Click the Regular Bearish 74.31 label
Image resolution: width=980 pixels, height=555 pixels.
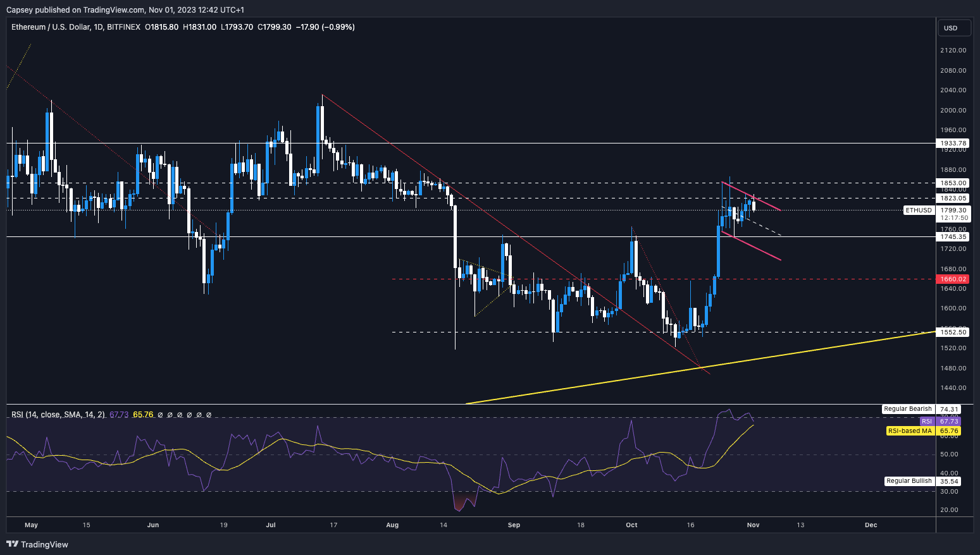coord(907,408)
